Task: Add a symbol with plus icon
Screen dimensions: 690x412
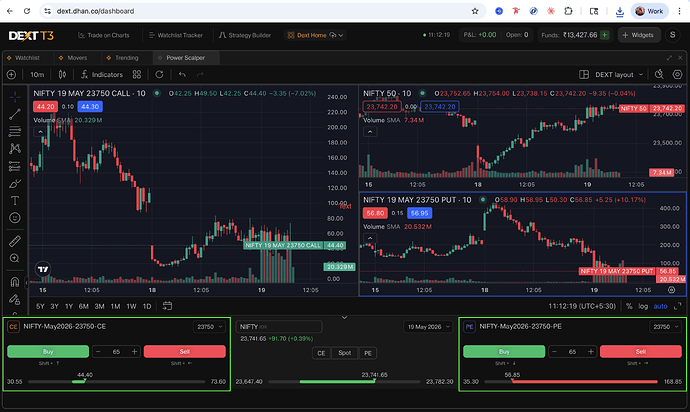Action: (11, 75)
